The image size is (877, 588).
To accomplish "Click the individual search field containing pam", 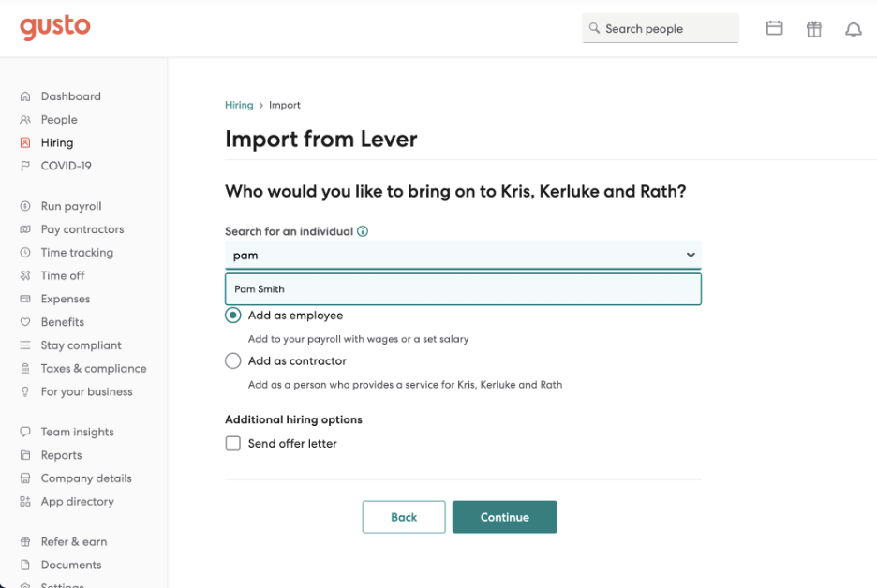I will [x=463, y=255].
